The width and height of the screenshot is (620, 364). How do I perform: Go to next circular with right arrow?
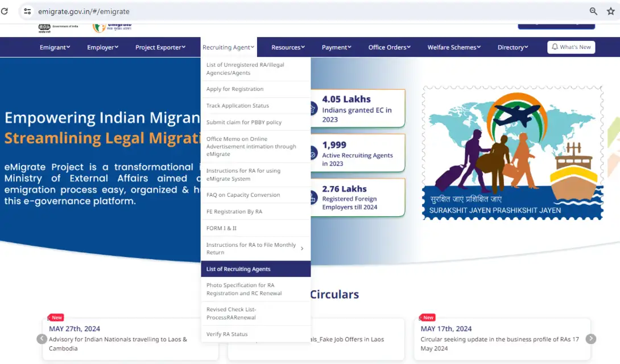click(591, 339)
